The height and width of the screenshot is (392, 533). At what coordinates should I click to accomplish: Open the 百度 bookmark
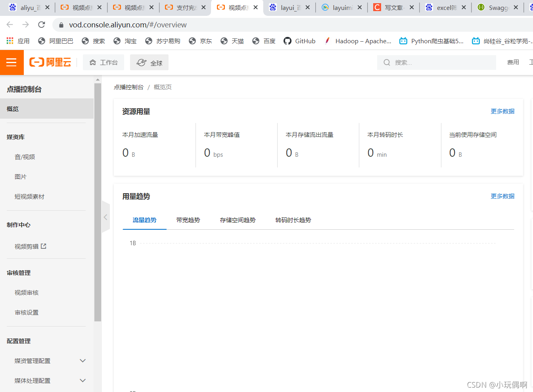[x=264, y=41]
